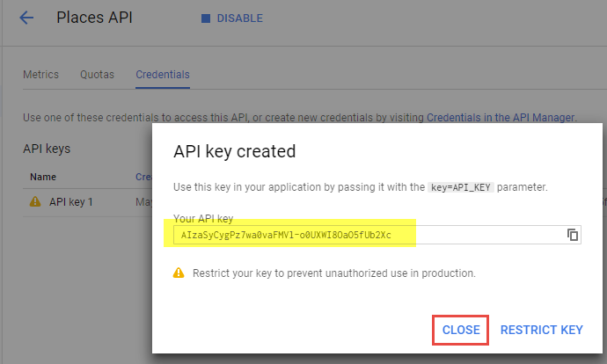This screenshot has width=607, height=364.
Task: Click the key=API_KEY code snippet
Action: click(461, 187)
